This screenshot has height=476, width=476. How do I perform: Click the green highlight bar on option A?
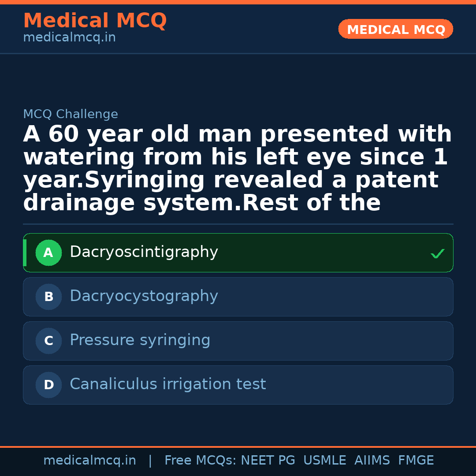click(x=25, y=253)
